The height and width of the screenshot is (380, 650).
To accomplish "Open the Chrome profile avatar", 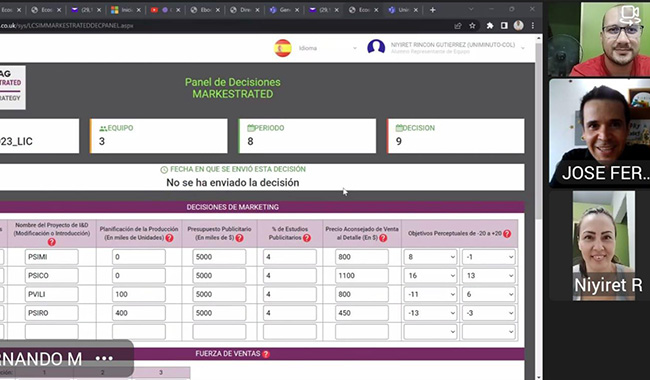I will point(518,26).
